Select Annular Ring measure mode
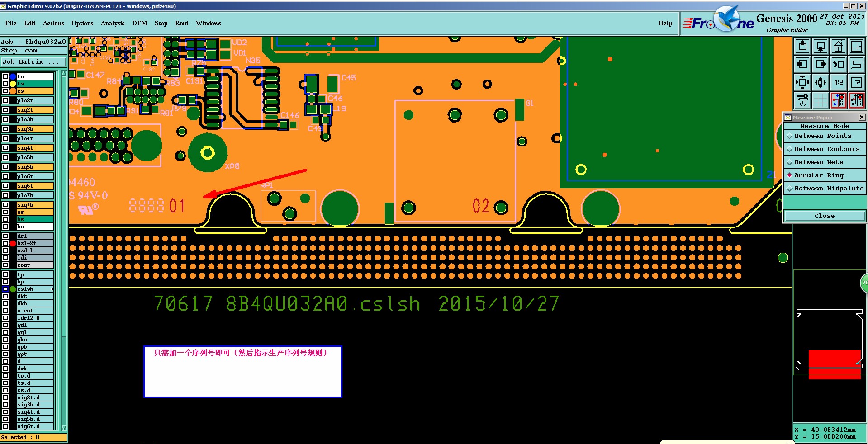Screen dimensions: 868x444 pos(825,175)
